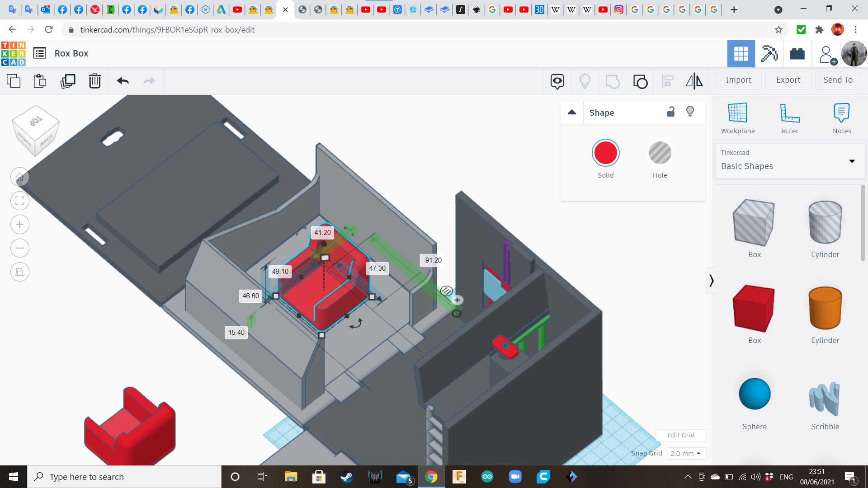Delete selected shape with trash icon
Image resolution: width=868 pixels, height=488 pixels.
tap(95, 81)
